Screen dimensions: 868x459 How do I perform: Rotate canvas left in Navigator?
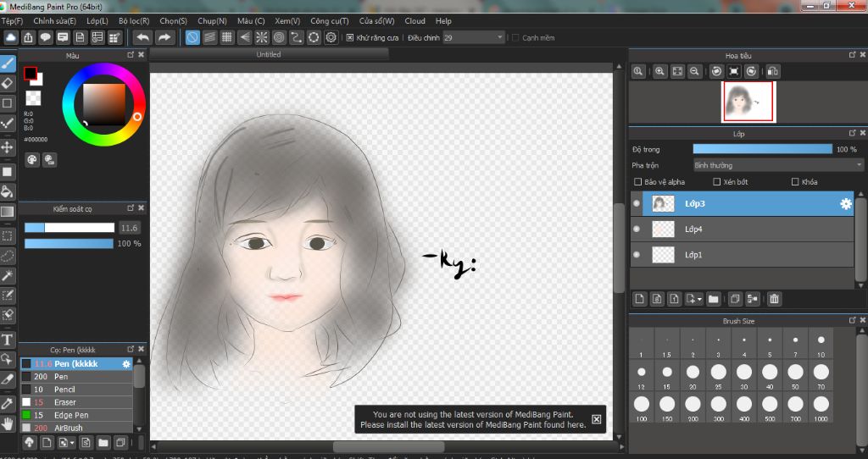[x=716, y=71]
